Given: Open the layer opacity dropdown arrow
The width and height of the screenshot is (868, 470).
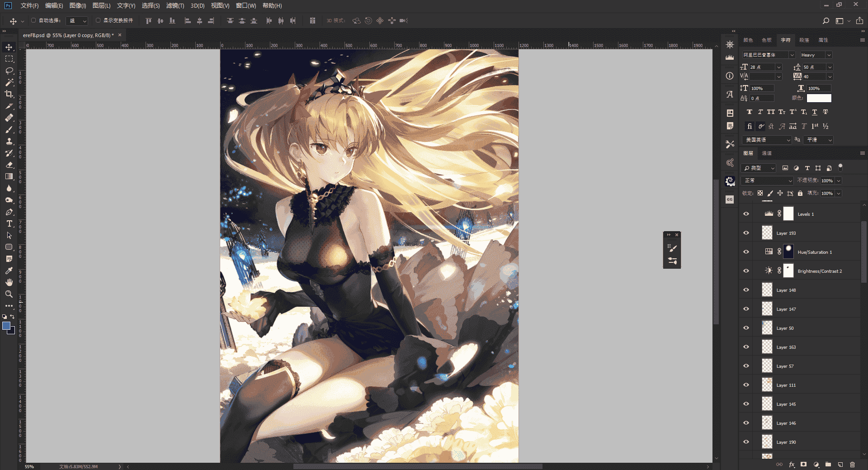Looking at the screenshot, I should coord(839,180).
